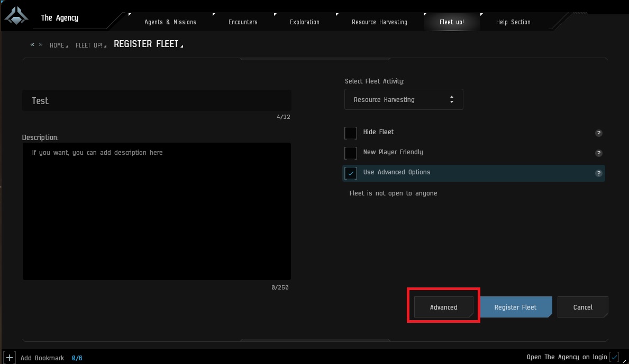Click the Register Fleet button
629x364 pixels.
[x=515, y=307]
